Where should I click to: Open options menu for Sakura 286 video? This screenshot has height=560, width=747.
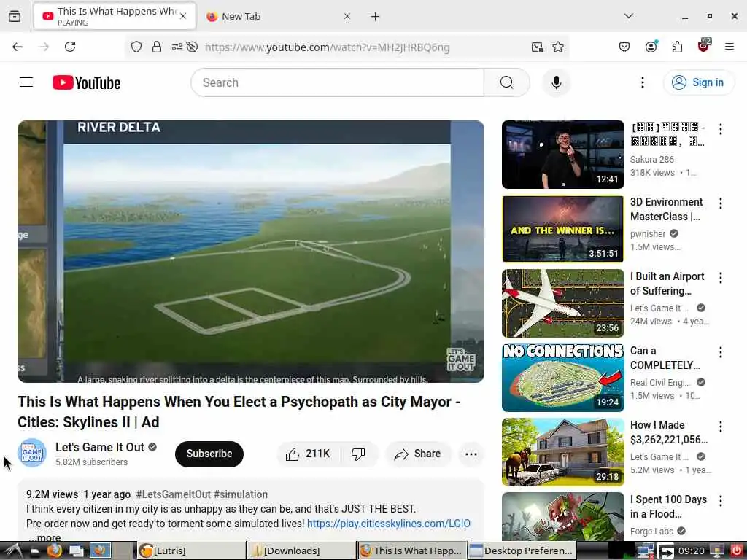click(x=720, y=129)
